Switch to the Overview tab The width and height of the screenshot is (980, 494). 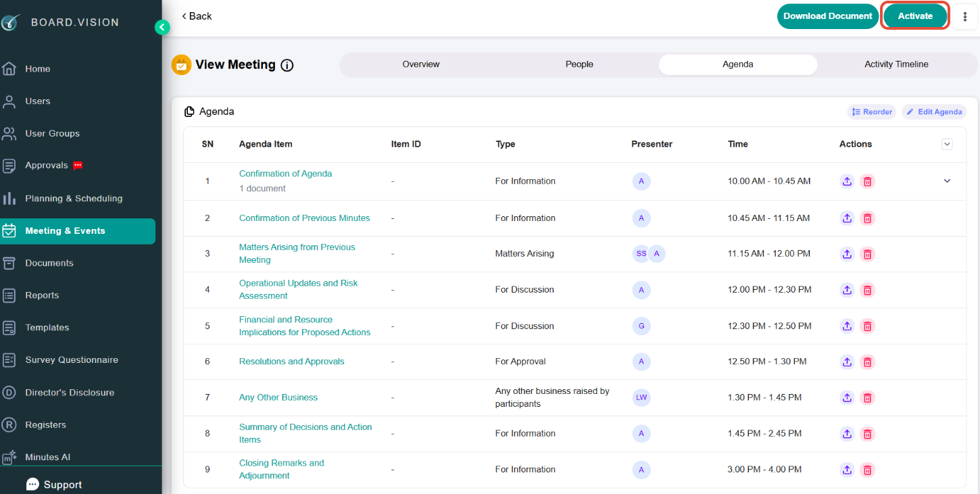[421, 65]
